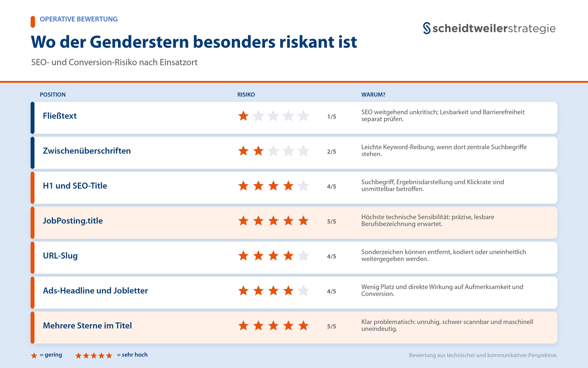Click the single orange star in Fließtext row
The width and height of the screenshot is (588, 368).
pyautogui.click(x=243, y=116)
